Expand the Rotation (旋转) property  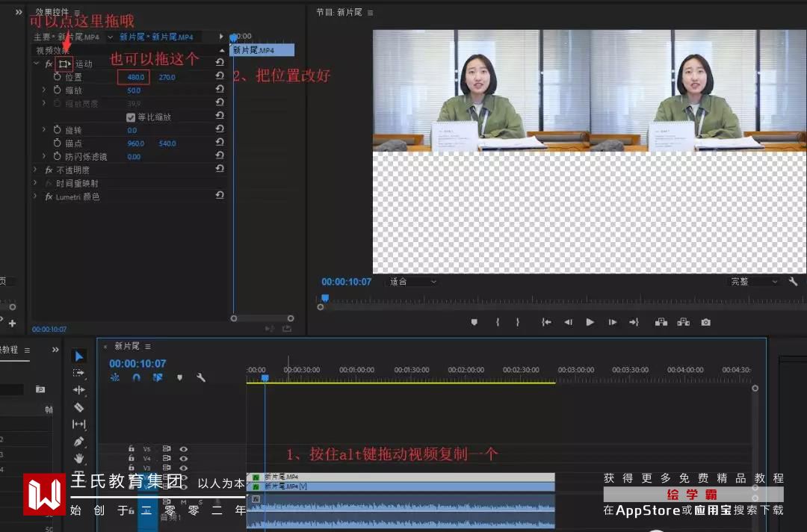44,130
